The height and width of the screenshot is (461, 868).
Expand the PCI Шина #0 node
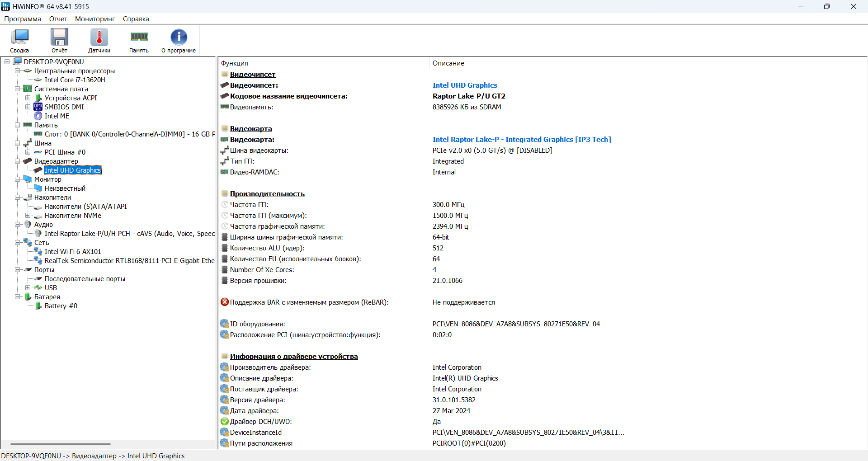tap(28, 152)
